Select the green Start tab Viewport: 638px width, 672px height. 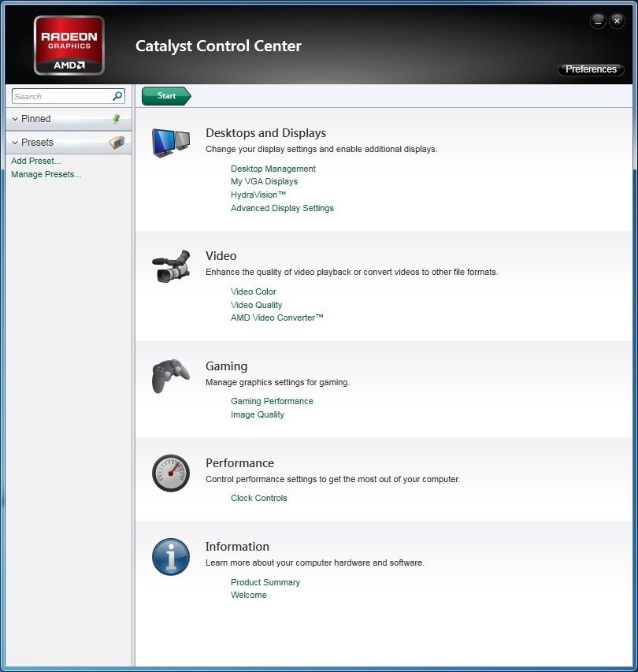click(166, 96)
